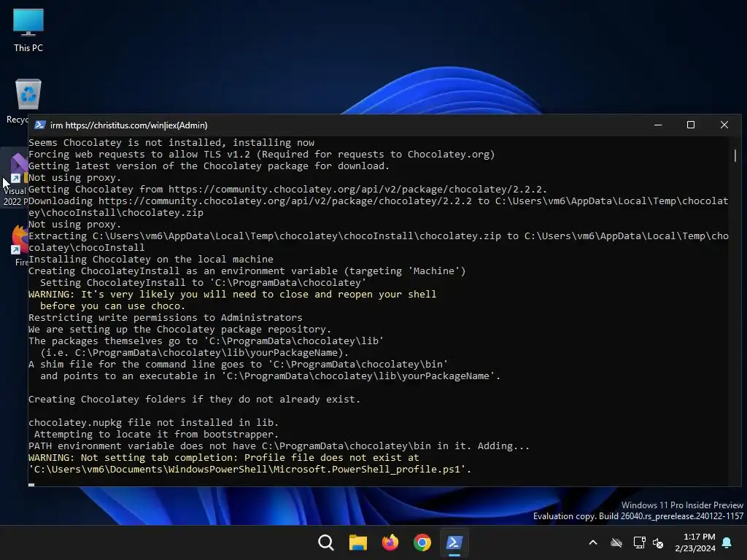Expand the hidden system tray icons chevron
Screen dimensions: 747x560
click(x=593, y=542)
